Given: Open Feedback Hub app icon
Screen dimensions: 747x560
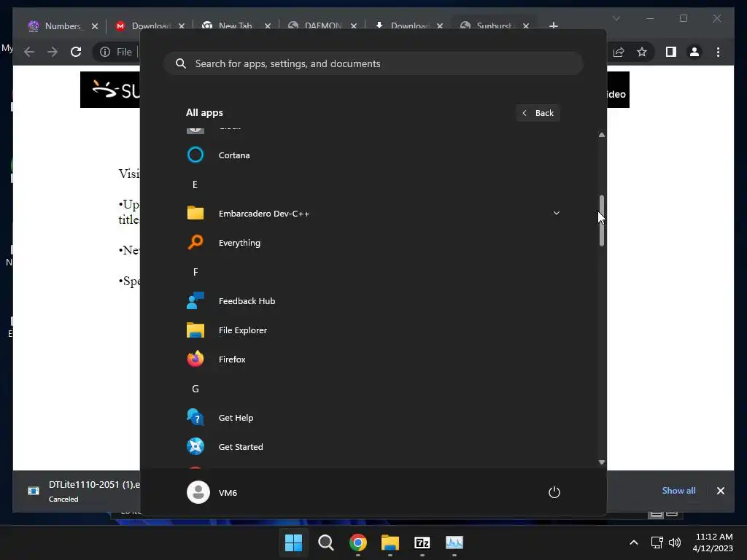Looking at the screenshot, I should [x=196, y=301].
